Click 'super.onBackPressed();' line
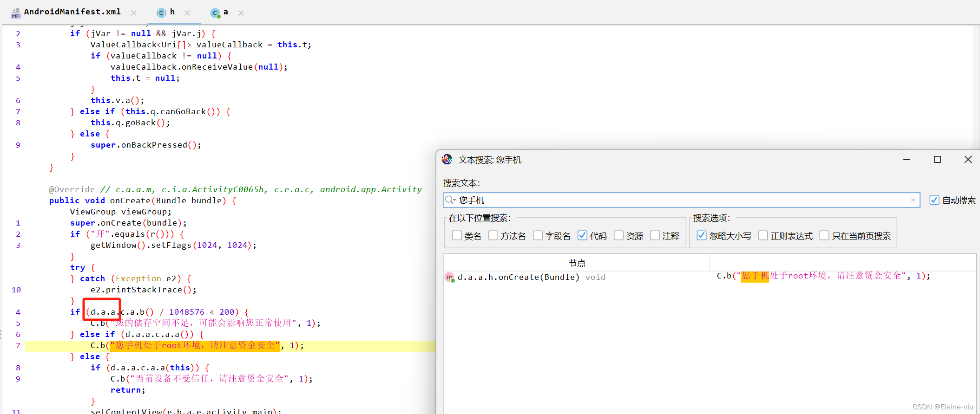 (x=146, y=145)
